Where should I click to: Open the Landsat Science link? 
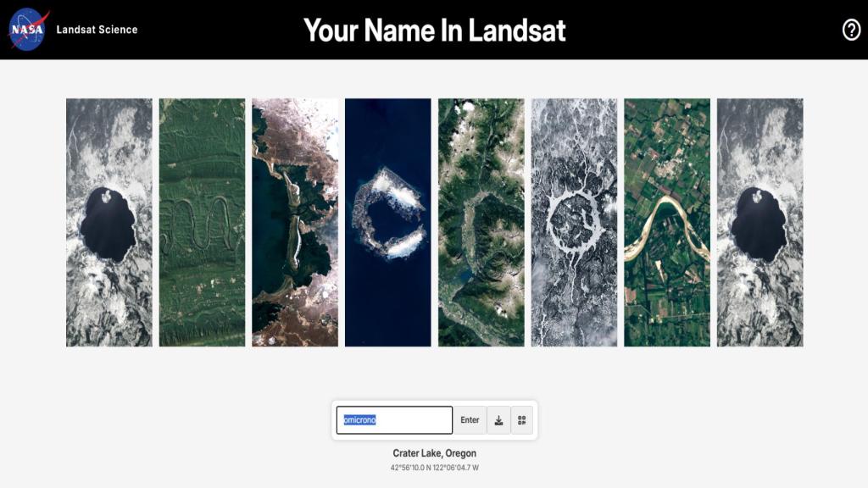97,30
